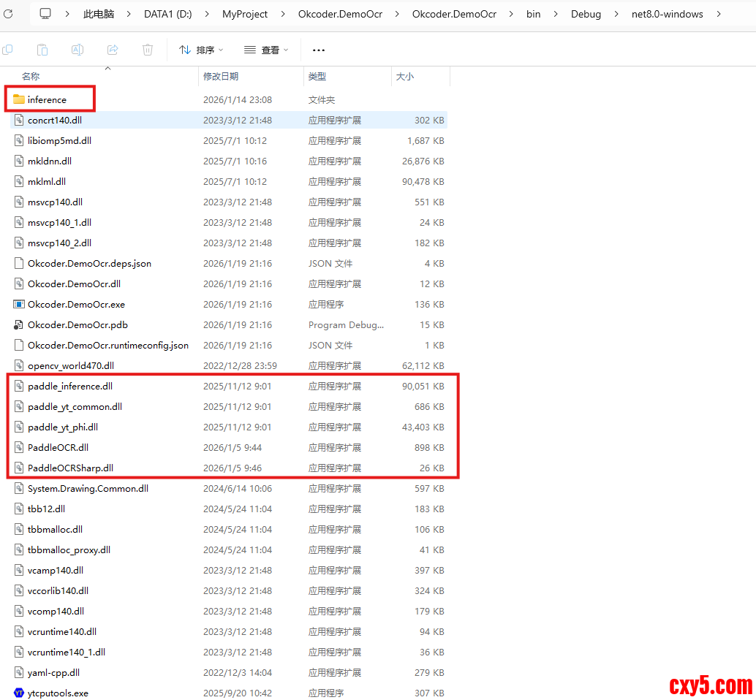
Task: Open the three-dot See more menu
Action: [318, 50]
